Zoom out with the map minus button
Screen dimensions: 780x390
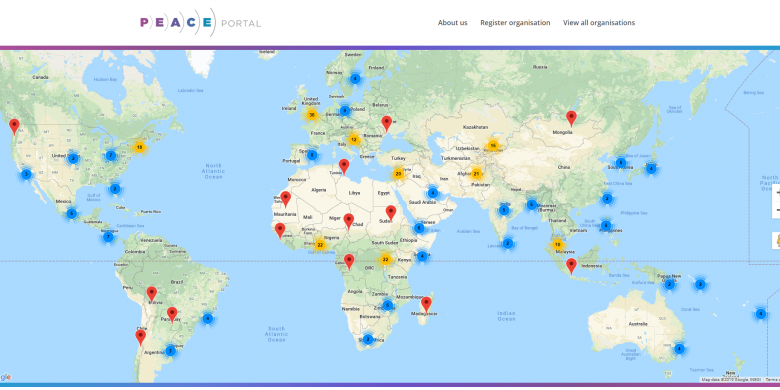(777, 209)
